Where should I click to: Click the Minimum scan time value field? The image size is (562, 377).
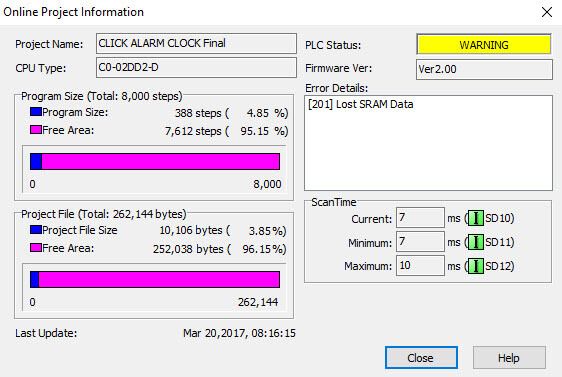pos(420,242)
